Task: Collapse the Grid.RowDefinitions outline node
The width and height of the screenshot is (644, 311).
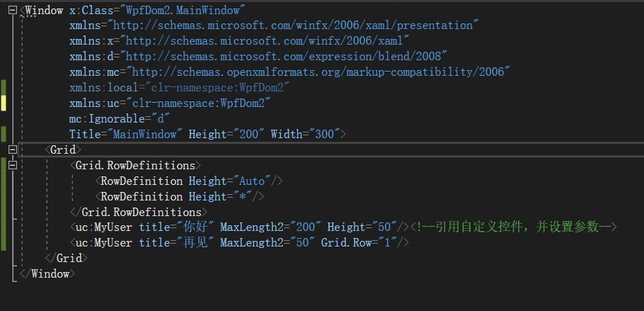Action: (13, 165)
